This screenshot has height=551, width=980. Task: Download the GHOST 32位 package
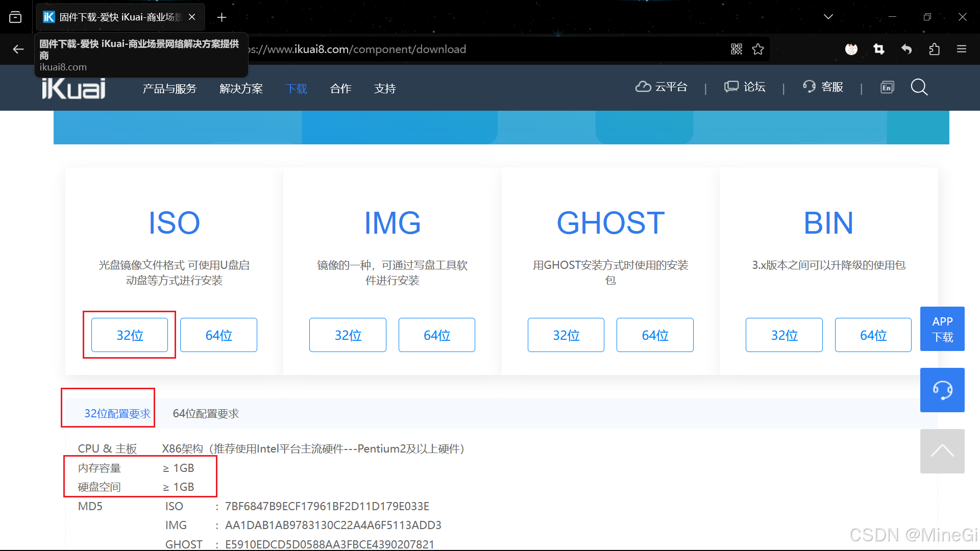pos(566,335)
